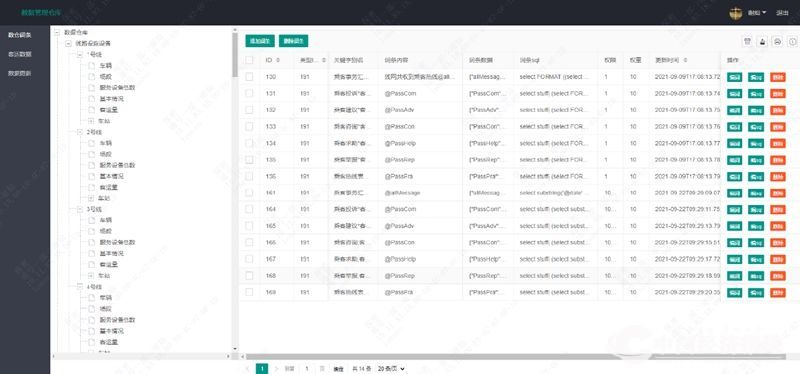The width and height of the screenshot is (800, 374).
Task: Click the red delete button in row 166
Action: (778, 243)
